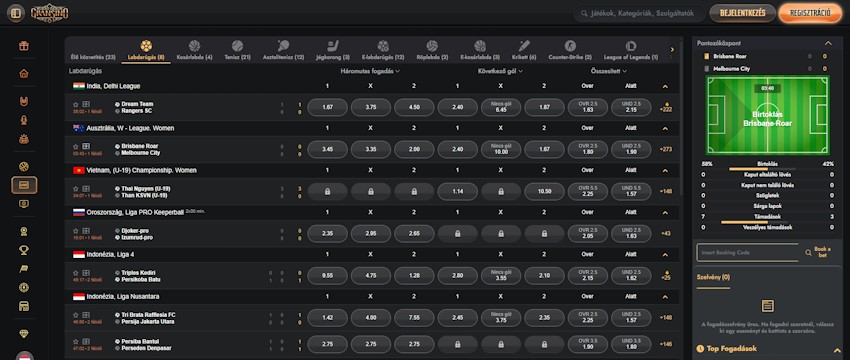Open the medal sidebar icon
This screenshot has width=850, height=360.
point(24,232)
